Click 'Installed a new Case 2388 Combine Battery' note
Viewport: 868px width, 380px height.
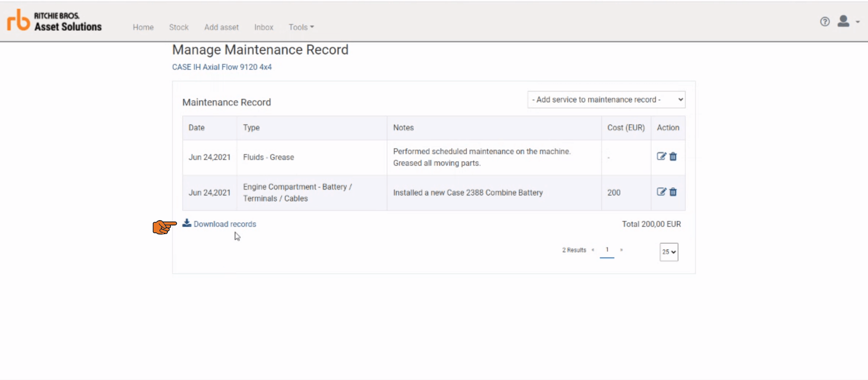[x=468, y=192]
